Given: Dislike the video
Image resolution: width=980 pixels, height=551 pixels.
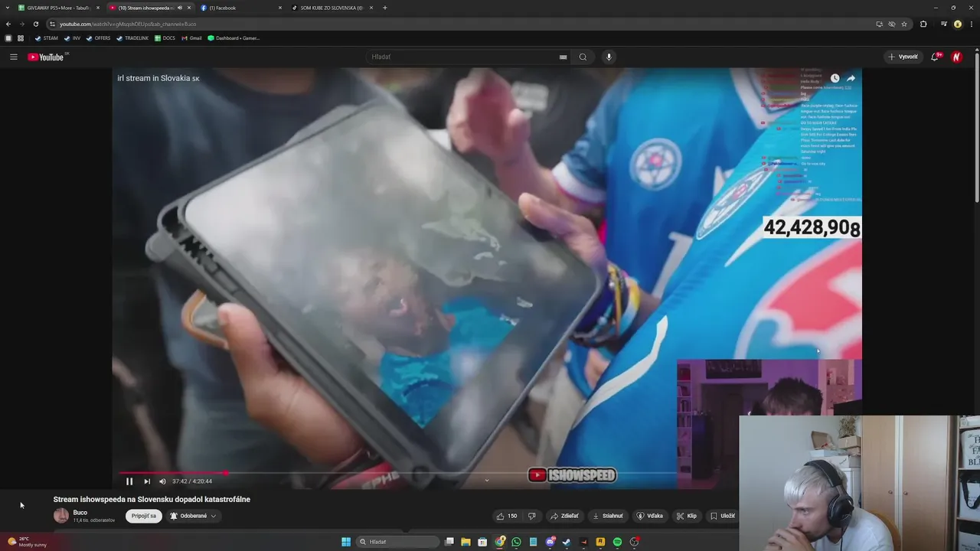Looking at the screenshot, I should (532, 516).
